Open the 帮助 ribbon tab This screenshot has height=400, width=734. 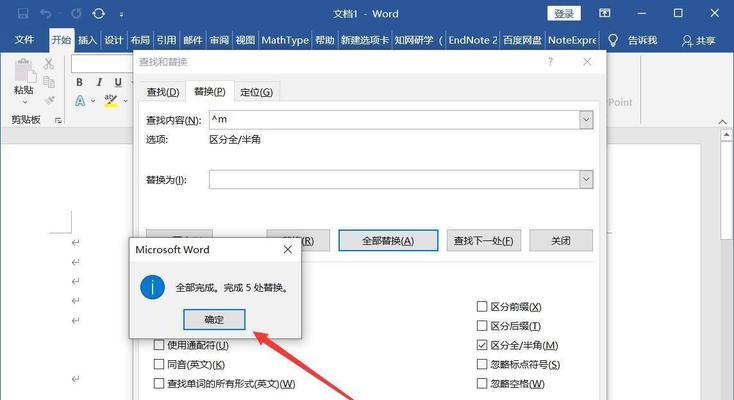click(x=324, y=40)
